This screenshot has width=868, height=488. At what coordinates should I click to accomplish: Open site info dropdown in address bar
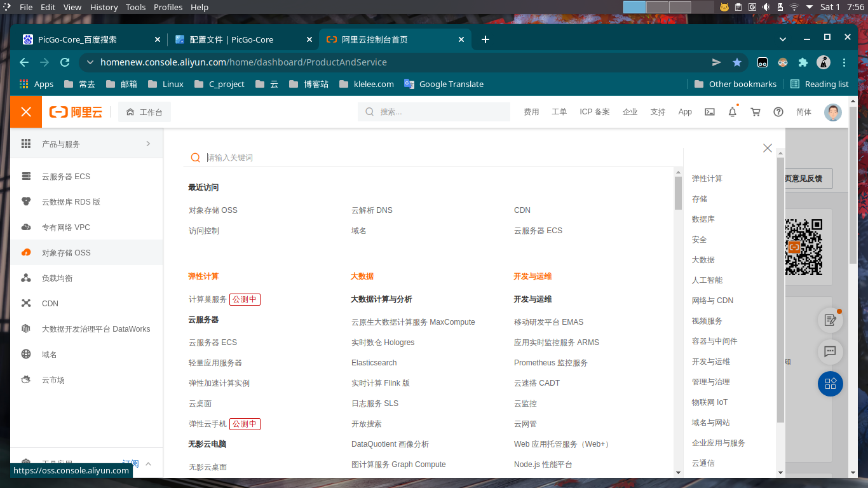click(90, 62)
